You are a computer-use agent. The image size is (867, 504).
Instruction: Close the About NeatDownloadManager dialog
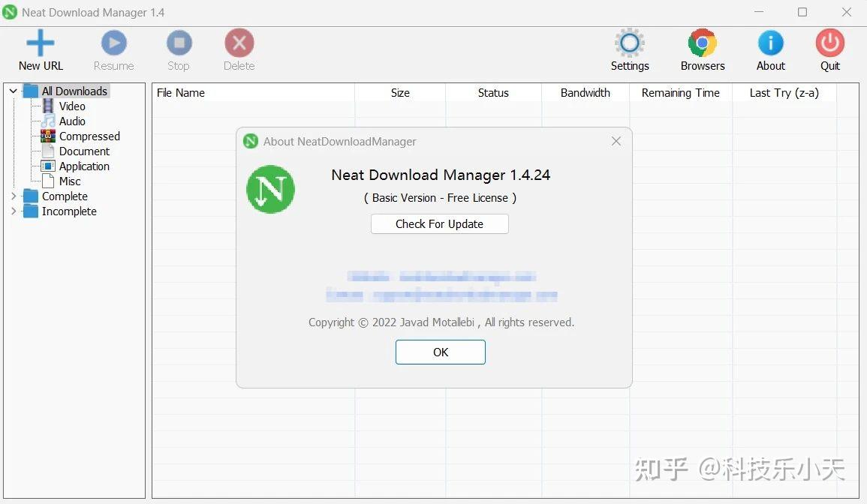pos(616,142)
